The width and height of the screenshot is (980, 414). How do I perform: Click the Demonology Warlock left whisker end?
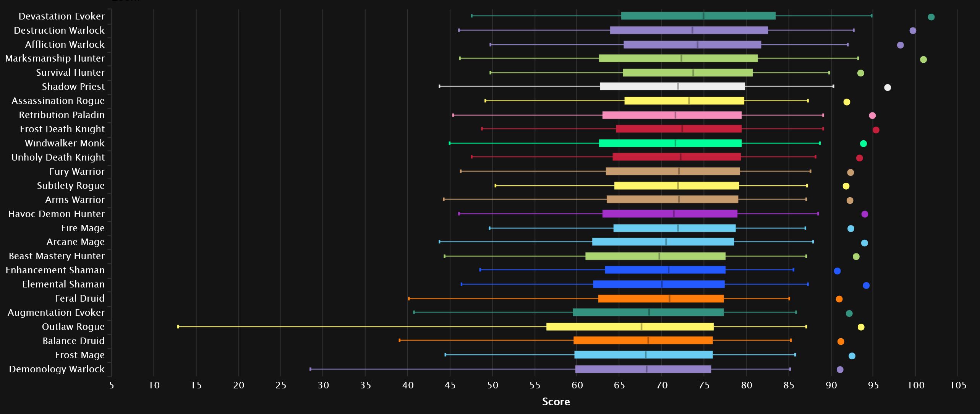pyautogui.click(x=310, y=369)
